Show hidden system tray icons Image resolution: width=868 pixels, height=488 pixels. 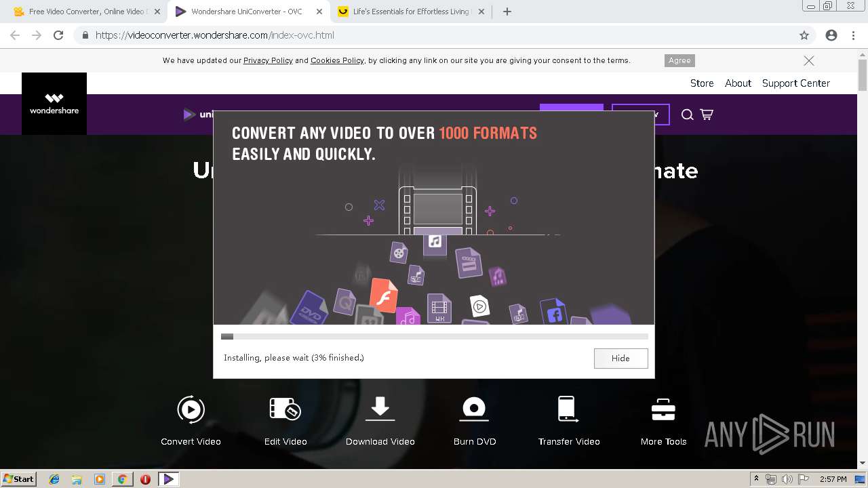coord(757,479)
